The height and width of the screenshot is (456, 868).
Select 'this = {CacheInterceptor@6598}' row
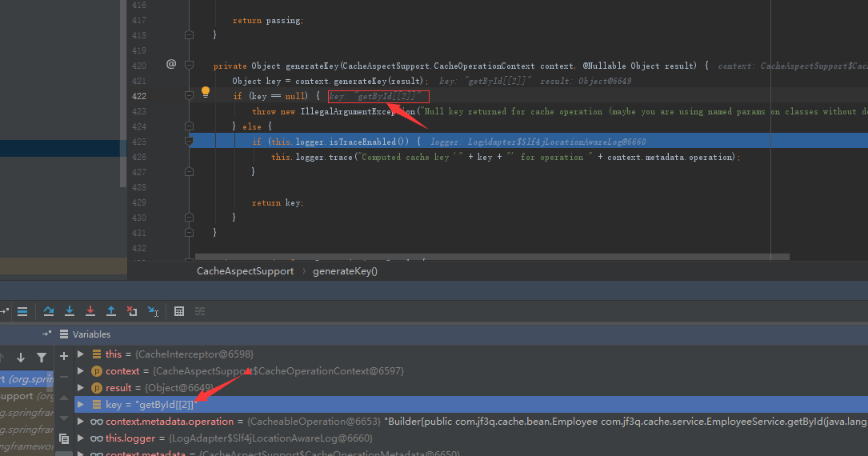click(x=471, y=354)
